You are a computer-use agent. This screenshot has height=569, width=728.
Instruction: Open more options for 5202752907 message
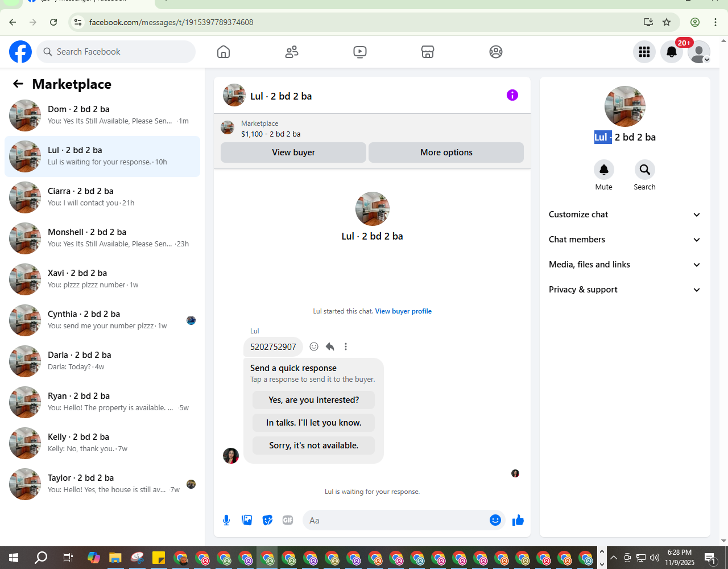(346, 347)
